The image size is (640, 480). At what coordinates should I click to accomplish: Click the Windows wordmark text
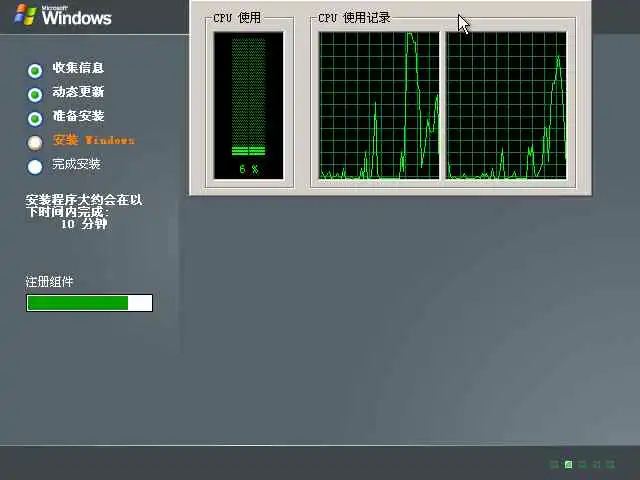(x=76, y=17)
